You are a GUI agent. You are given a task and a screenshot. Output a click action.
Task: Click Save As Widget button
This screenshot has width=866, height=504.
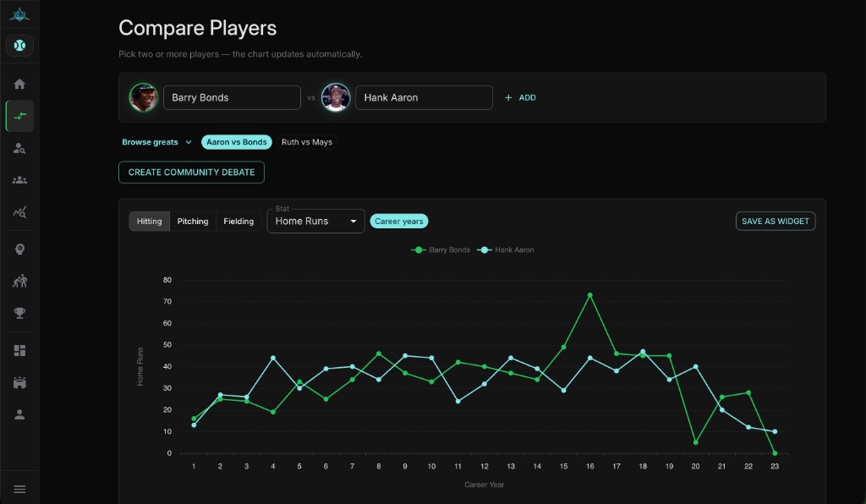click(x=776, y=222)
